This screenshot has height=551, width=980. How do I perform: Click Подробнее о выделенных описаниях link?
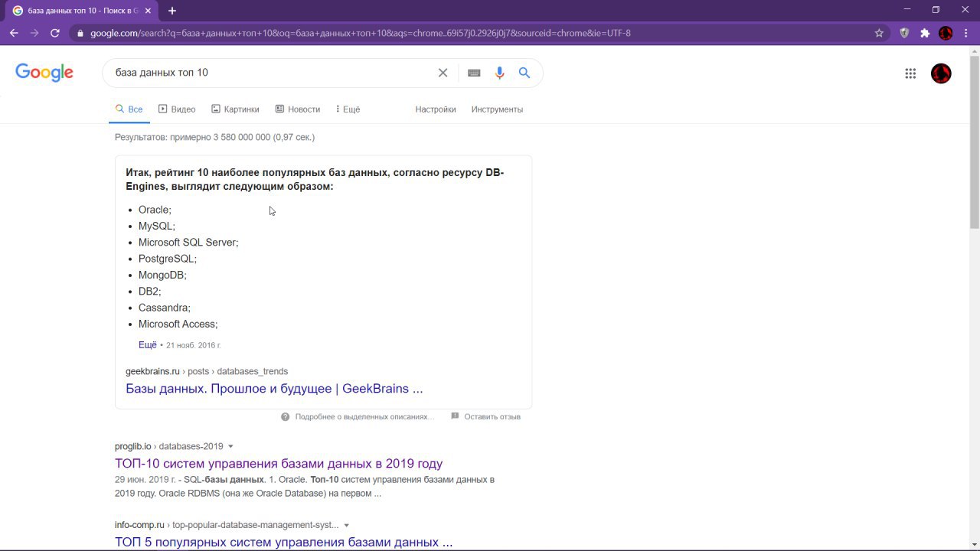pyautogui.click(x=364, y=417)
